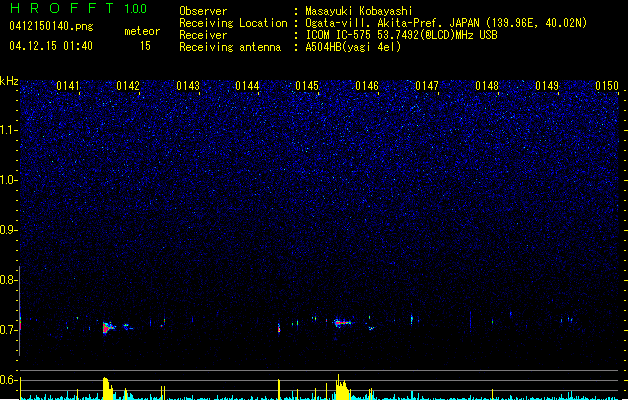Image resolution: width=629 pixels, height=400 pixels.
Task: Click time marker 0147
Action: (427, 86)
